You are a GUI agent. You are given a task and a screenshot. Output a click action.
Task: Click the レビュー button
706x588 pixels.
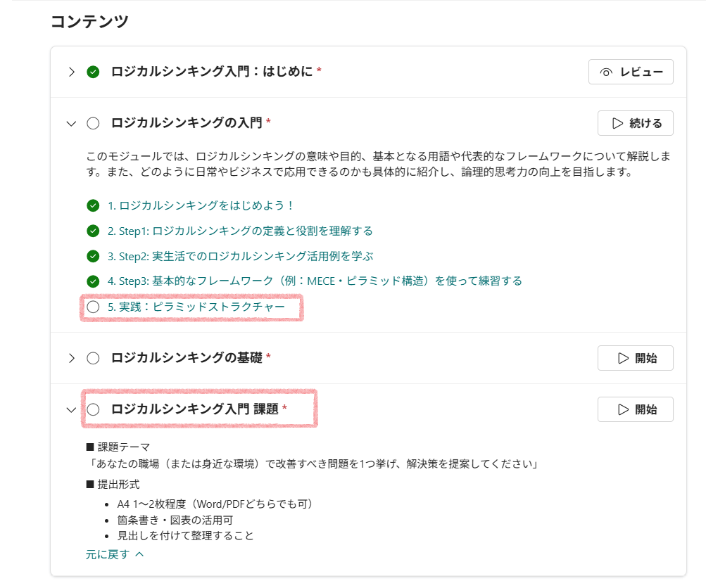click(631, 72)
